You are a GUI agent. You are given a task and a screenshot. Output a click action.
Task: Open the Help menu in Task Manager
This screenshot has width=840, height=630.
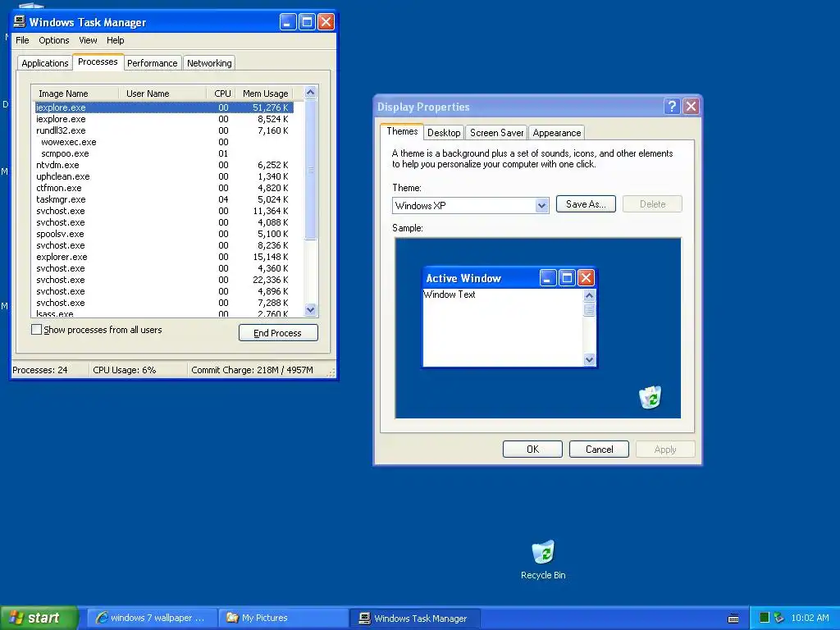pyautogui.click(x=115, y=40)
